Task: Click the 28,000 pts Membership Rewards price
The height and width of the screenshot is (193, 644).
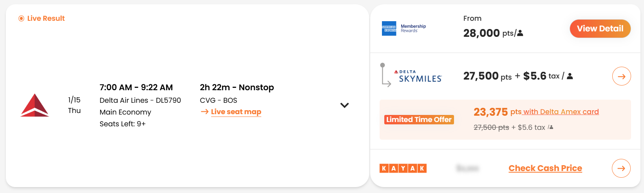Action: pos(493,33)
